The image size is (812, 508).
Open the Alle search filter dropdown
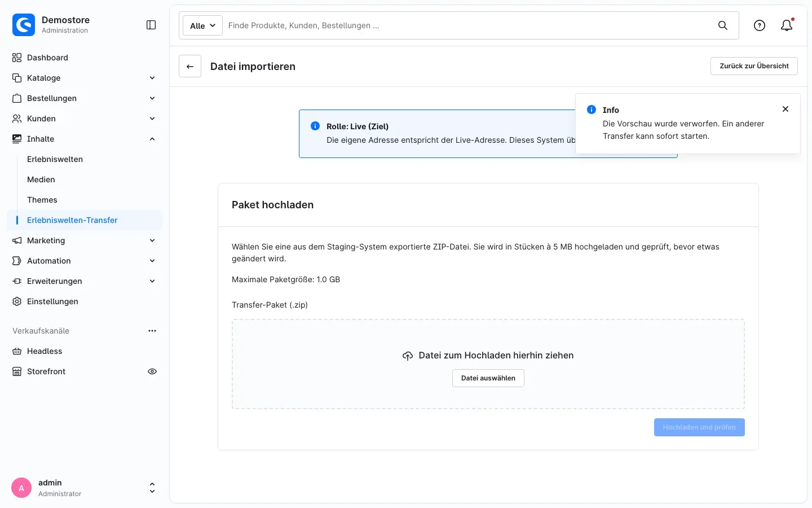(202, 25)
